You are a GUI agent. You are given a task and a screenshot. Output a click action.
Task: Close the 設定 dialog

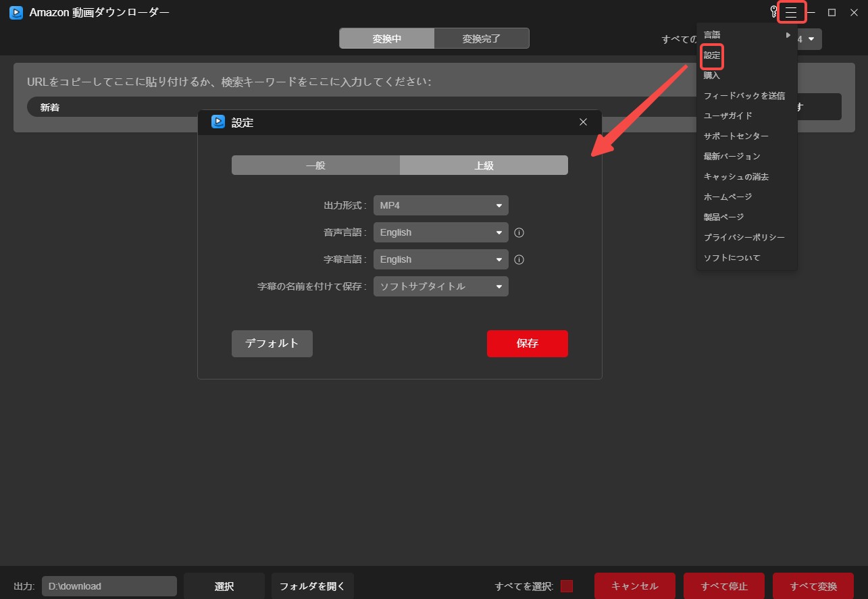(x=584, y=122)
